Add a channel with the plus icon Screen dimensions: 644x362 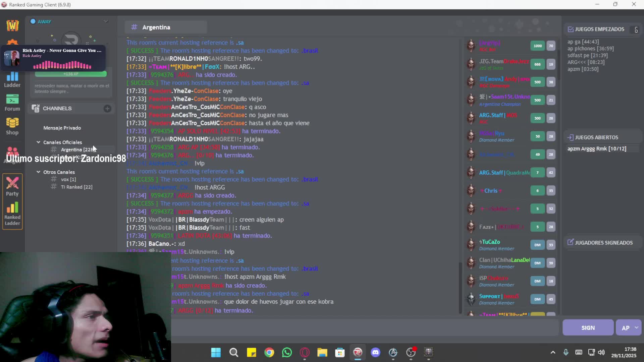[x=107, y=109]
